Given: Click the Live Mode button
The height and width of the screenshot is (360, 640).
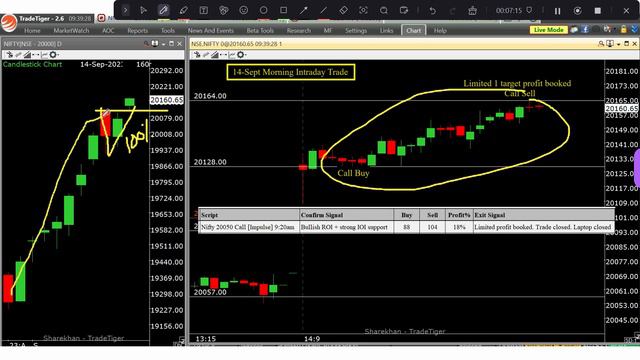Looking at the screenshot, I should [x=549, y=30].
